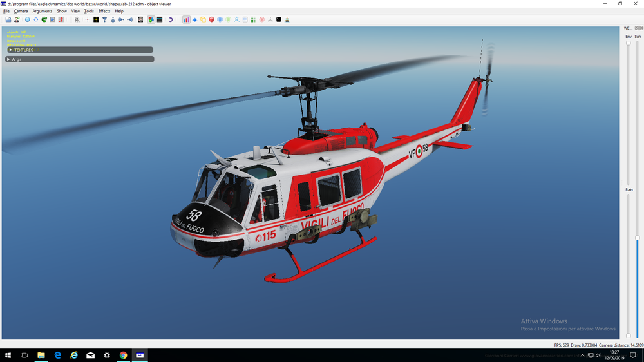Open the View menu
This screenshot has height=362, width=644.
pos(75,11)
